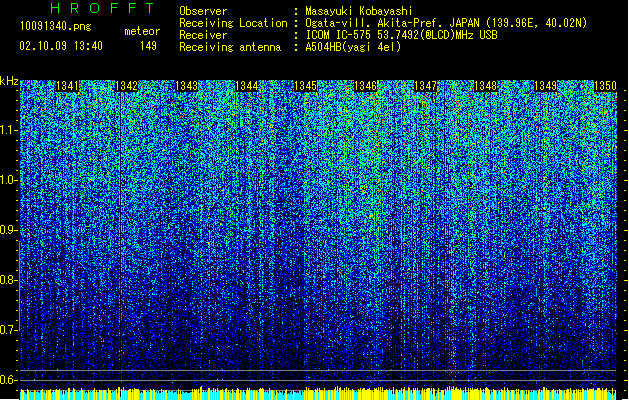Click the Receiving antenna A504HB entry
The image size is (629, 400).
coord(353,47)
